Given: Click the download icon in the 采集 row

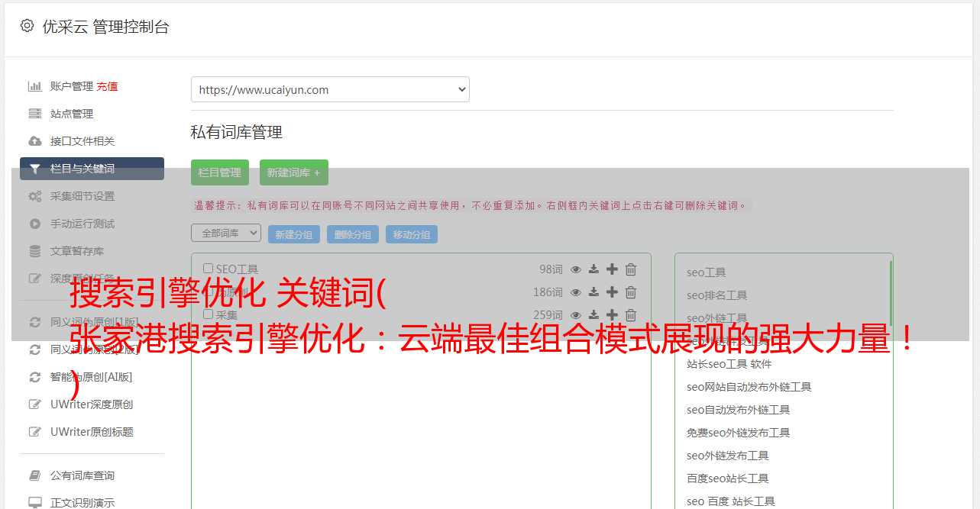Looking at the screenshot, I should (x=593, y=315).
